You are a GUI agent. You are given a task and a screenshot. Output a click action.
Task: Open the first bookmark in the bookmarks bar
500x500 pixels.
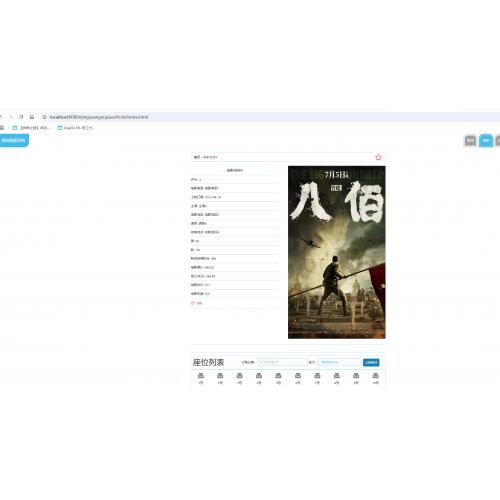30,128
